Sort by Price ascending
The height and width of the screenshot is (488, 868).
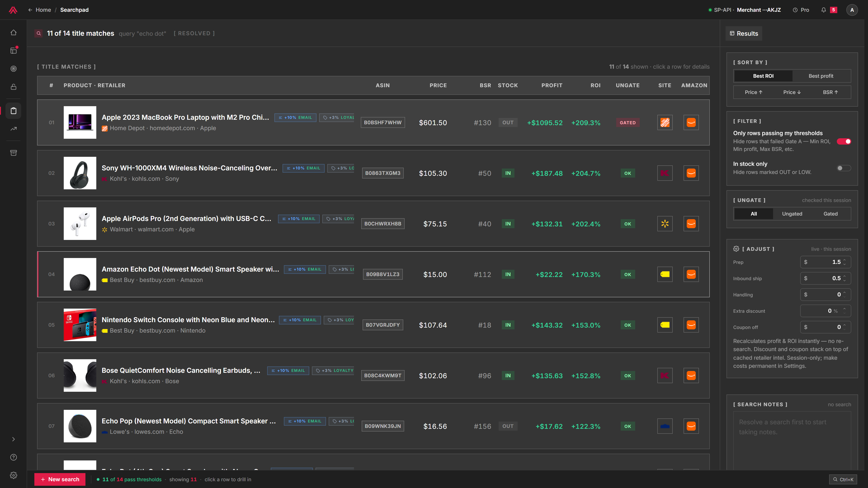(753, 92)
